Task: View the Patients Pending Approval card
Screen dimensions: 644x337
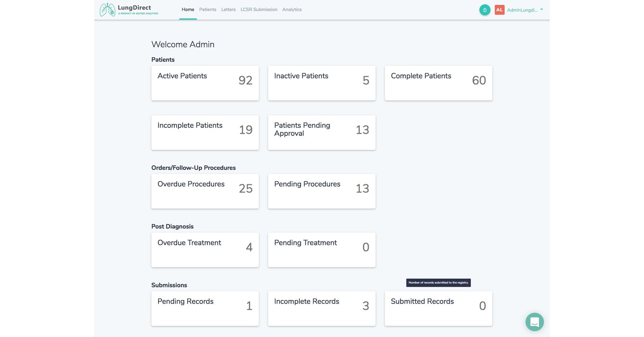Action: click(x=321, y=132)
